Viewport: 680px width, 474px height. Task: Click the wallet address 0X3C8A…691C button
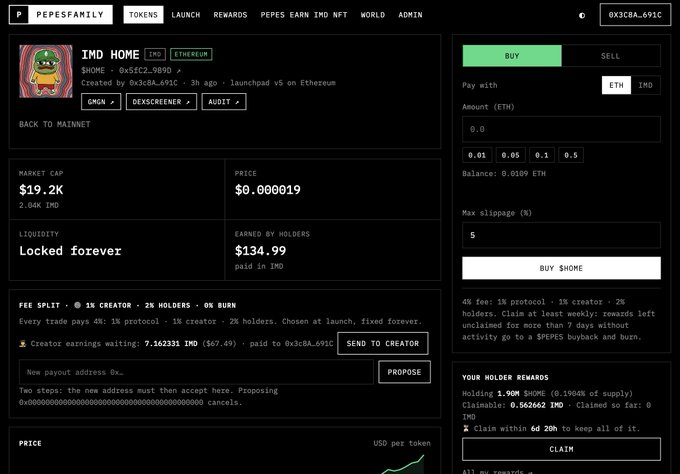(x=635, y=15)
